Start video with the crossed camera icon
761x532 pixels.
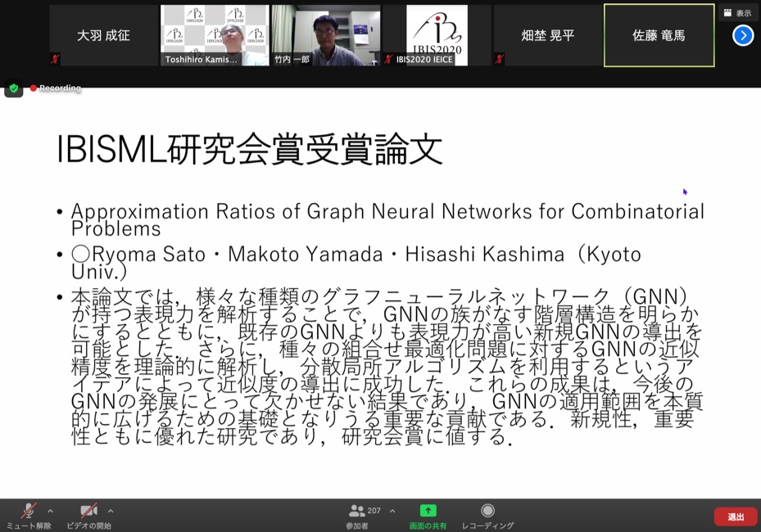point(88,512)
